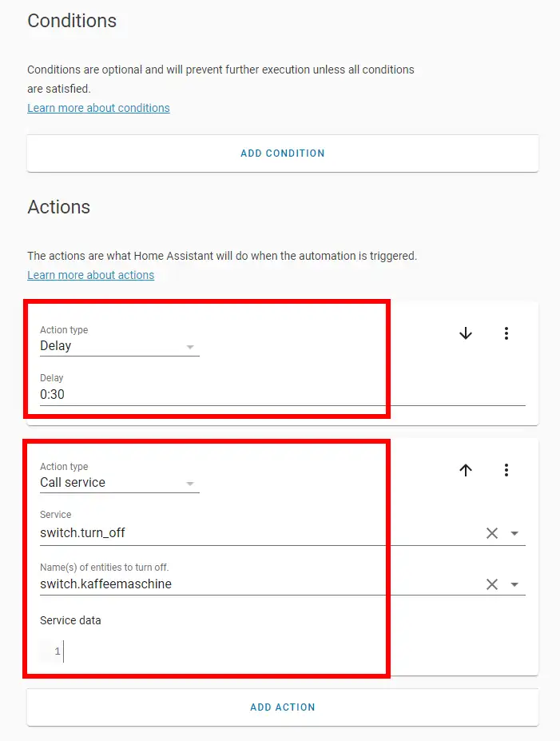
Task: Expand the entity names dropdown arrow
Action: pos(514,584)
